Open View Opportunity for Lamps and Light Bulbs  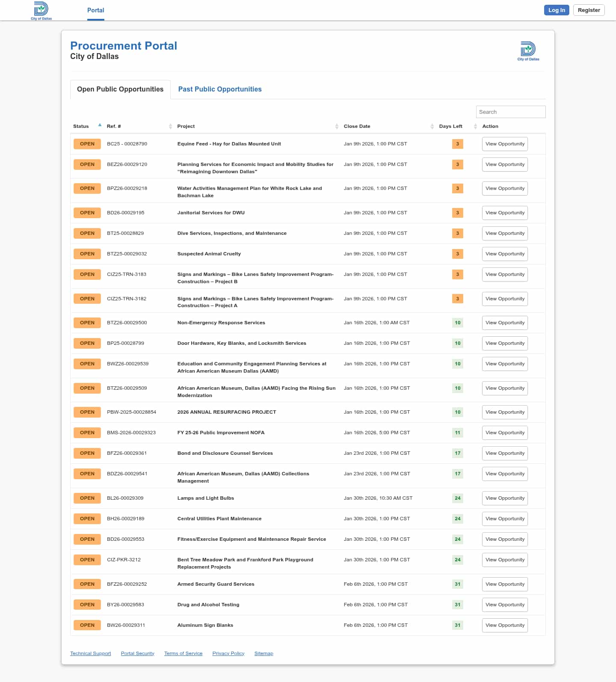click(x=505, y=498)
